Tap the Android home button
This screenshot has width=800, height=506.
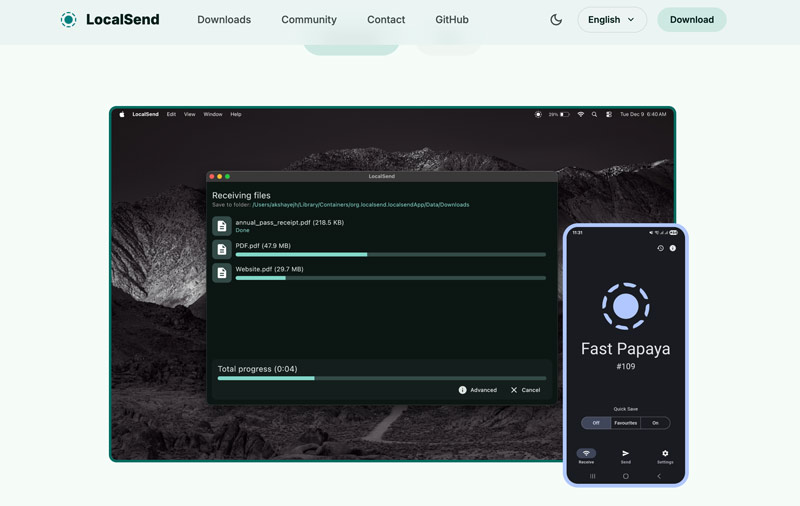[x=626, y=476]
